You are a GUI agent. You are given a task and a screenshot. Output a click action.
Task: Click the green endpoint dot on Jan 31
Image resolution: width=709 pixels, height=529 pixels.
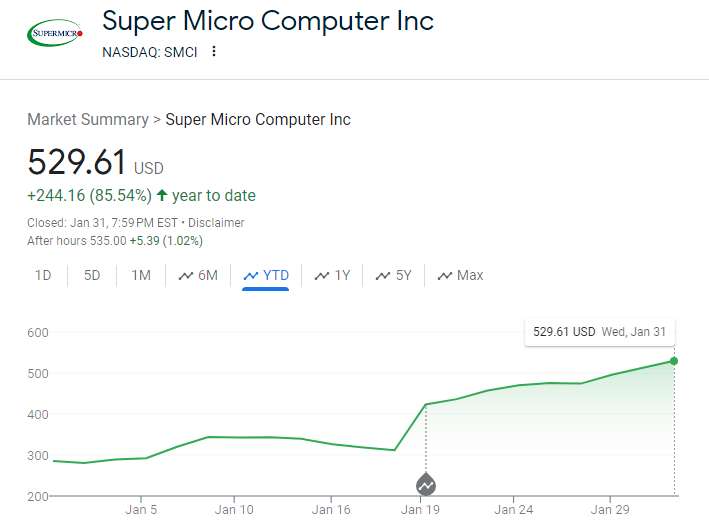pos(674,361)
